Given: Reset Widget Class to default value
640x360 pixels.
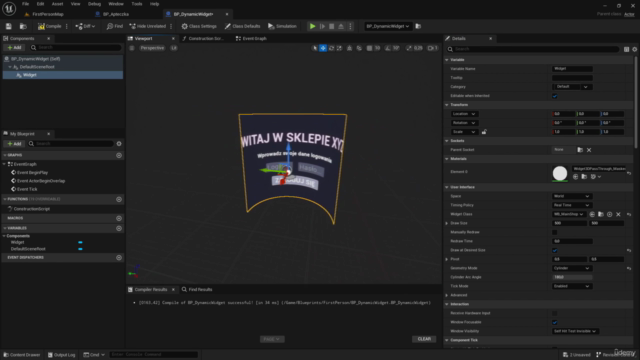Looking at the screenshot, I should coord(629,214).
